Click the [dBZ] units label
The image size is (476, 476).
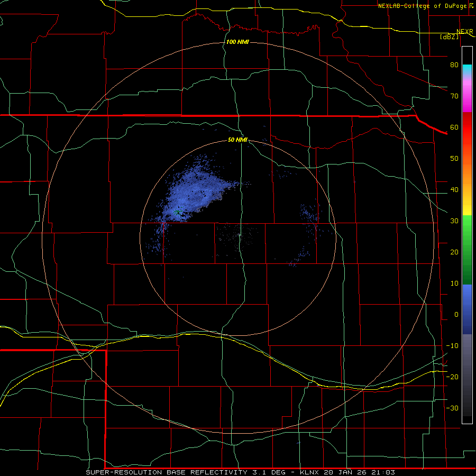[x=449, y=36]
